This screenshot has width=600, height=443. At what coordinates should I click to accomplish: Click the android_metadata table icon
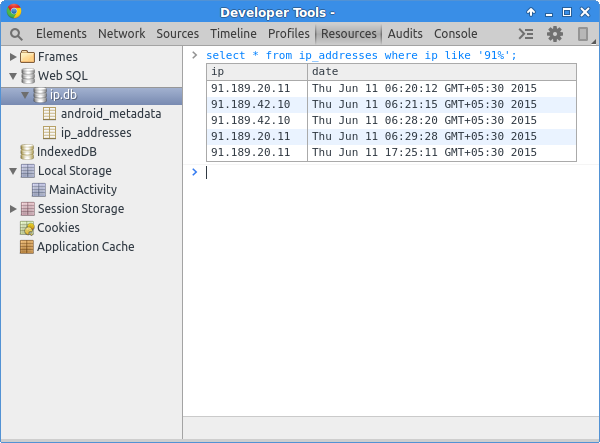point(49,114)
